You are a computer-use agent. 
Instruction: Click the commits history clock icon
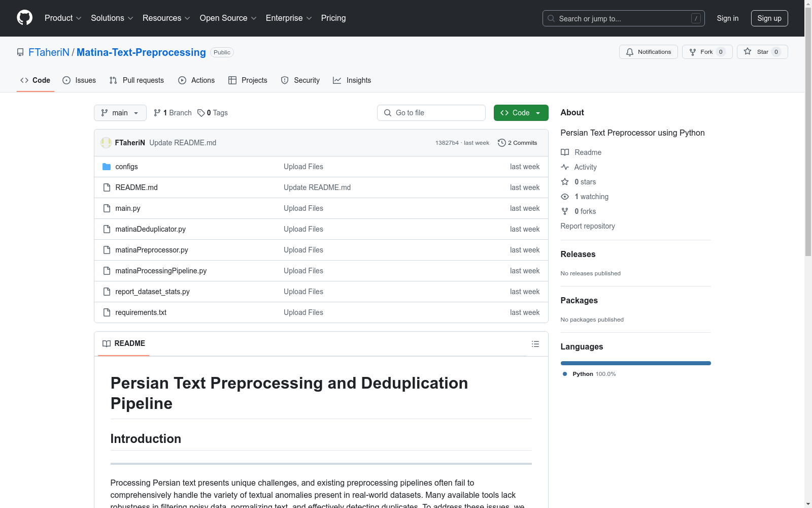pos(502,143)
